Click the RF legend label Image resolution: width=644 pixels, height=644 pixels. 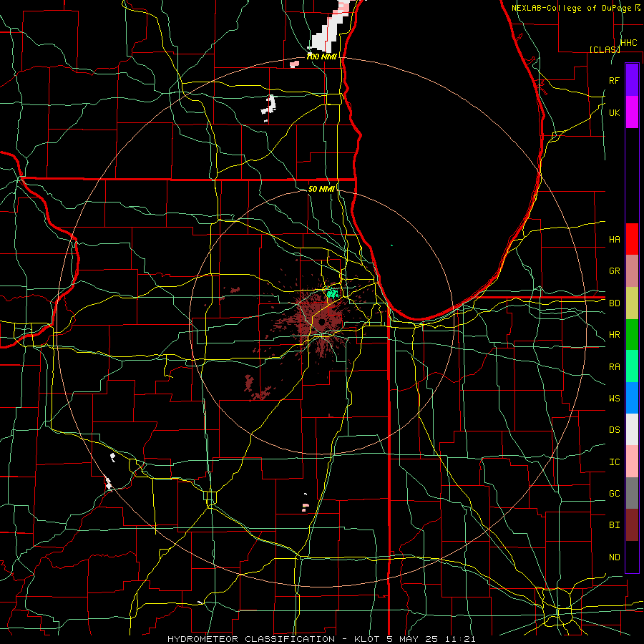[x=615, y=80]
